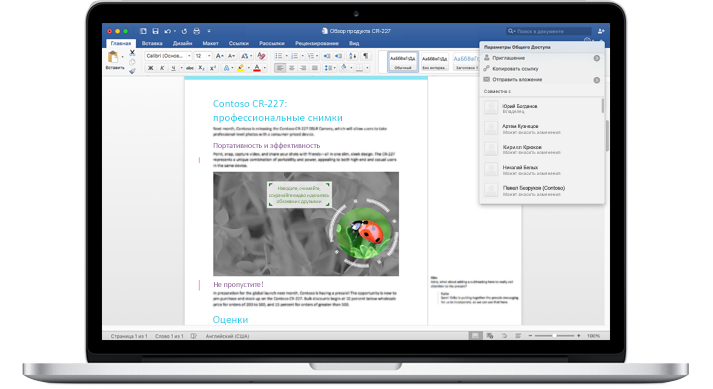Toggle italic К formatting
Image resolution: width=713 pixels, height=389 pixels.
[x=161, y=68]
